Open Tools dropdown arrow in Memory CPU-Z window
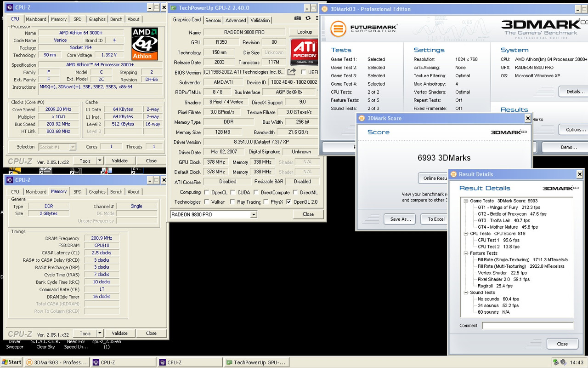Image resolution: width=588 pixels, height=368 pixels. click(100, 333)
